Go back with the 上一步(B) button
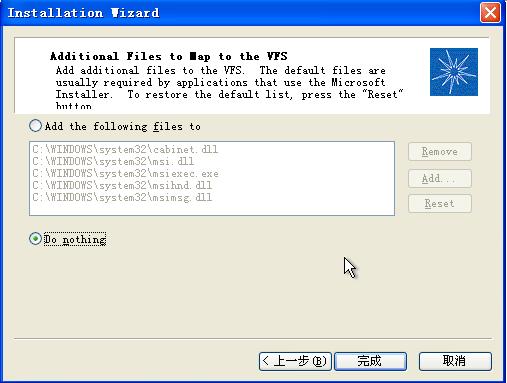Viewport: 507px width, 383px height. 295,361
